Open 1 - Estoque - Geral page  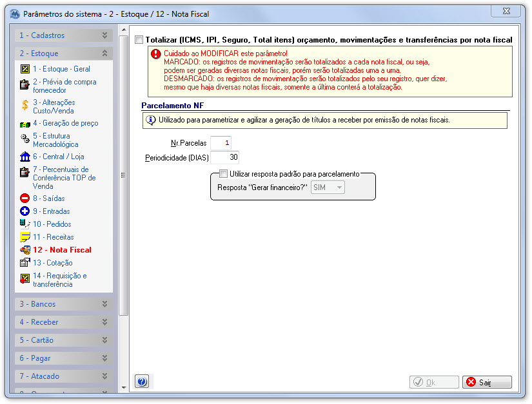tap(61, 69)
